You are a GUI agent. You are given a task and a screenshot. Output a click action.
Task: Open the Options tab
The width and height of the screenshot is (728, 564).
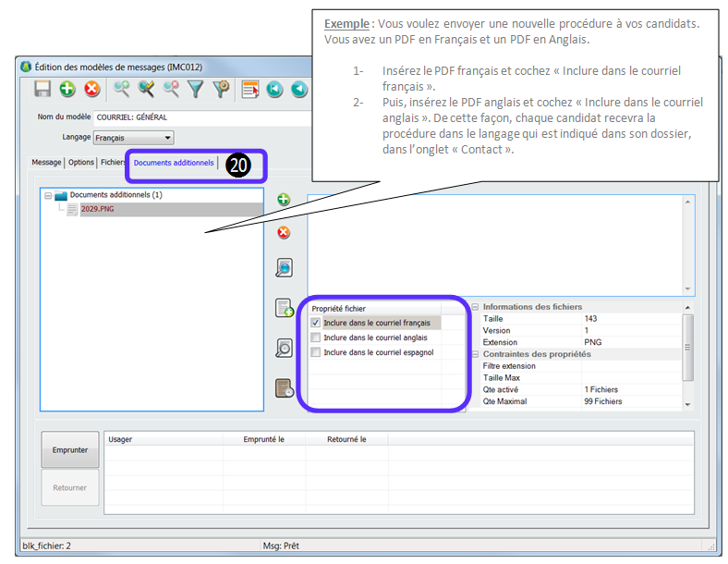pyautogui.click(x=81, y=163)
